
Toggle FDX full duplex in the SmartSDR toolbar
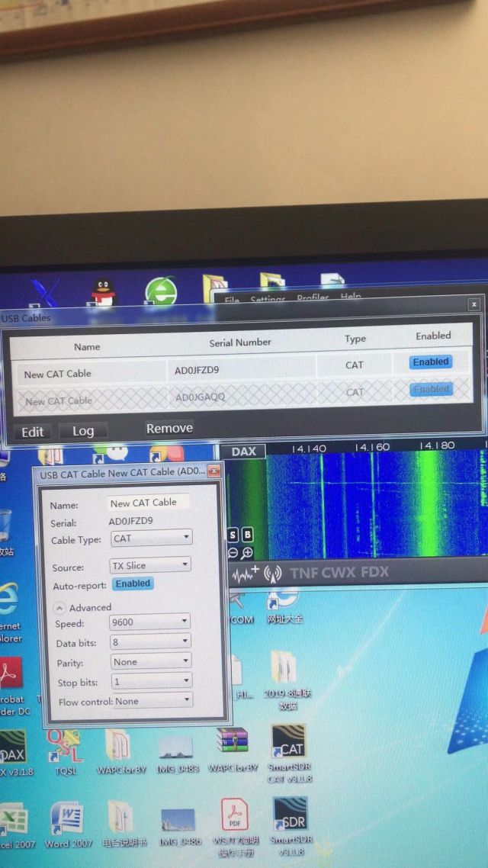pos(375,571)
